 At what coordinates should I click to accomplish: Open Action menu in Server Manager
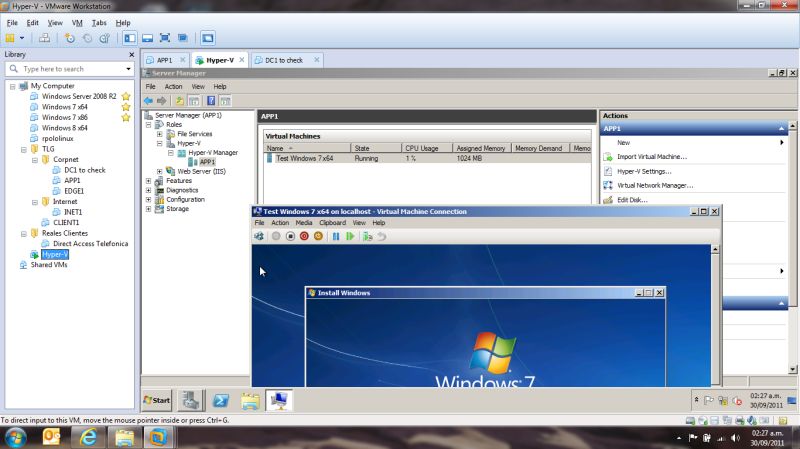pyautogui.click(x=173, y=87)
